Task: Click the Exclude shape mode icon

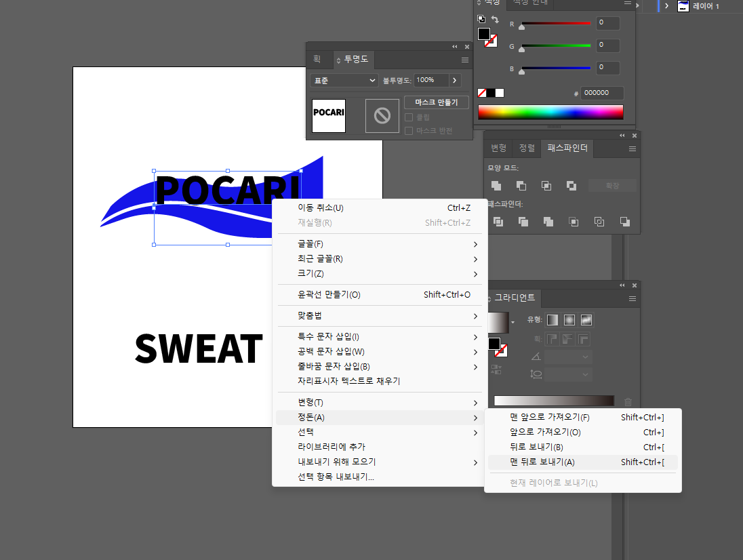Action: click(571, 186)
